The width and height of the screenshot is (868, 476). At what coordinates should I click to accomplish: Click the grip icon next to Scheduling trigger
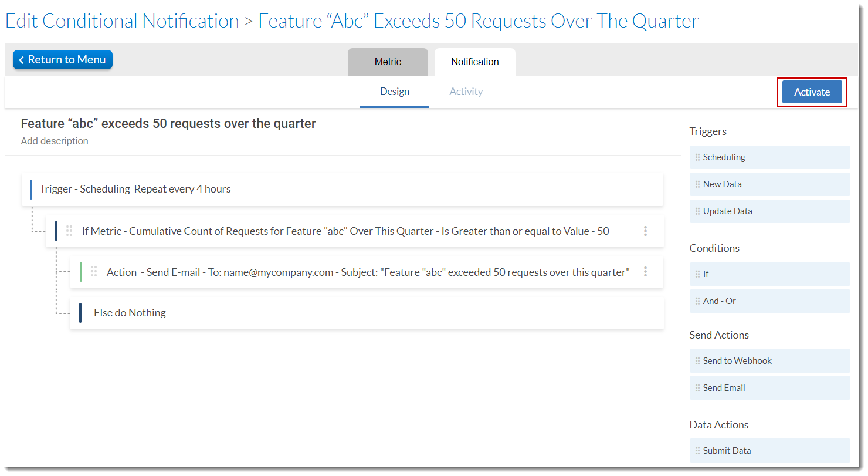pyautogui.click(x=698, y=157)
